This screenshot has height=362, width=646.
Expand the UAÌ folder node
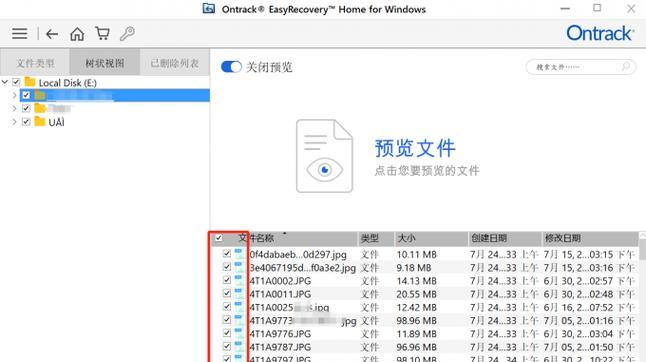point(14,122)
